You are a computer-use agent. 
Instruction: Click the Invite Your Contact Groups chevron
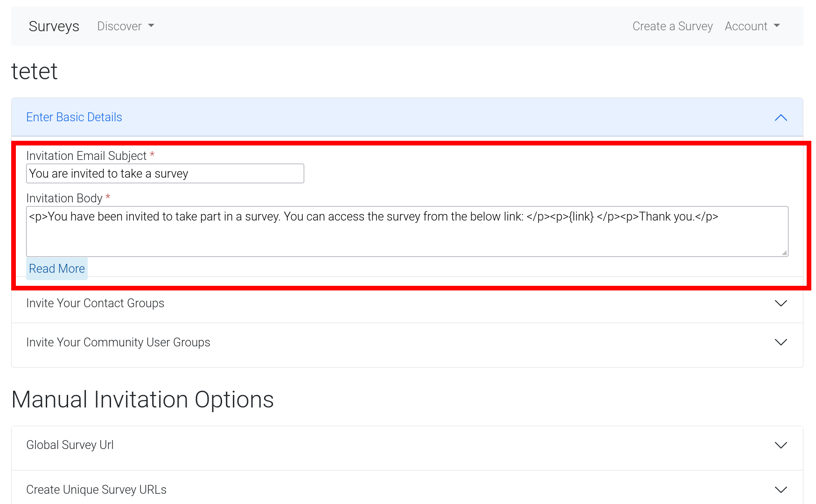pyautogui.click(x=781, y=304)
